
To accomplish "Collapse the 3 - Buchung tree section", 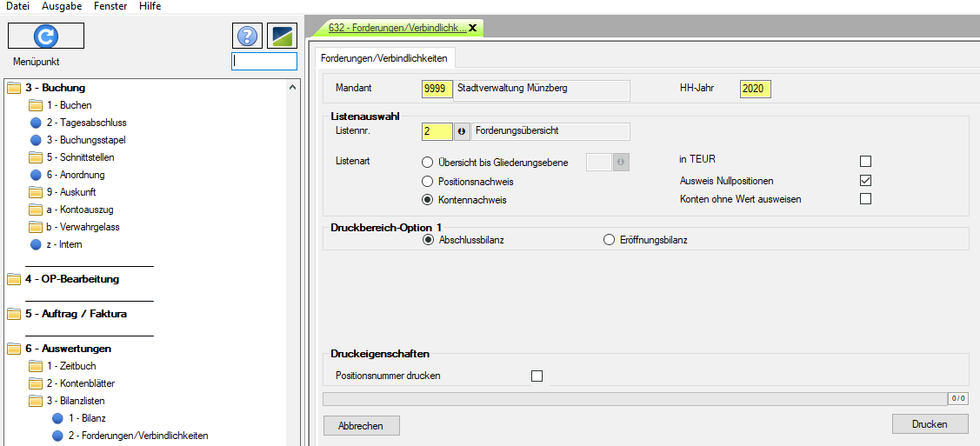I will click(14, 88).
